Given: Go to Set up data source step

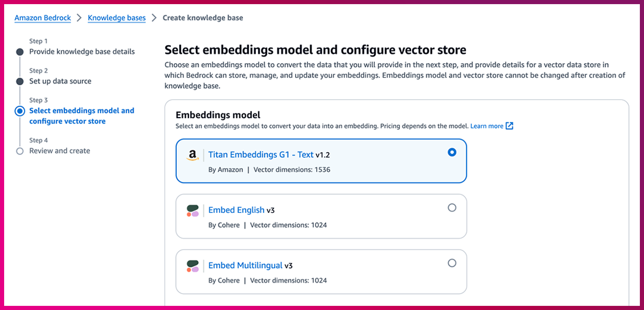Looking at the screenshot, I should 60,81.
